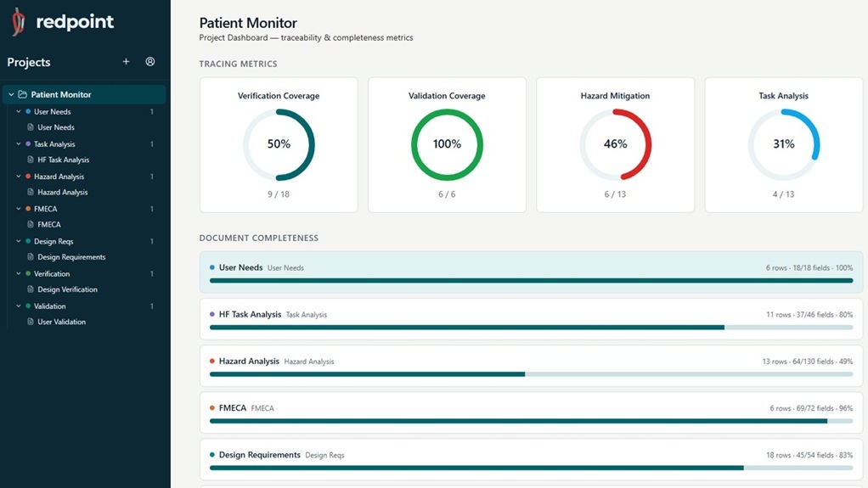Click count badge 1 beside Validation group
The image size is (868, 488).
[152, 306]
